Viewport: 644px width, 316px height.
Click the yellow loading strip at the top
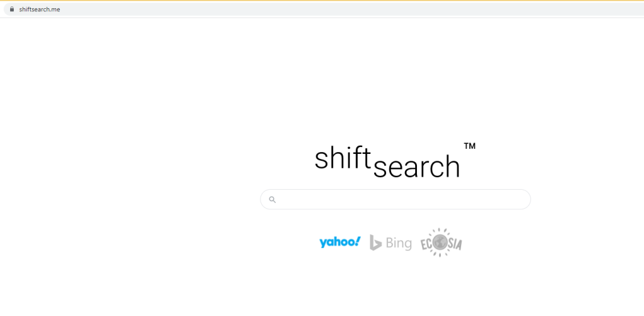(322, 1)
